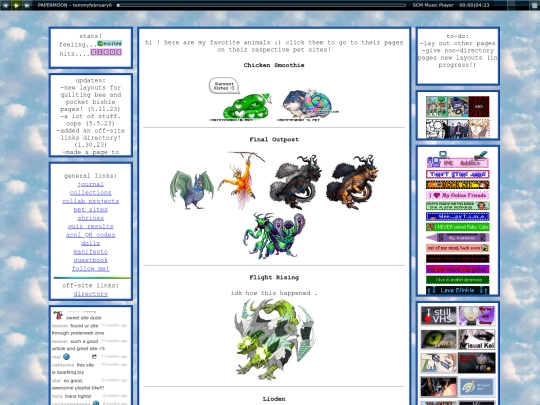
Task: Open the collections link
Action: (x=91, y=193)
